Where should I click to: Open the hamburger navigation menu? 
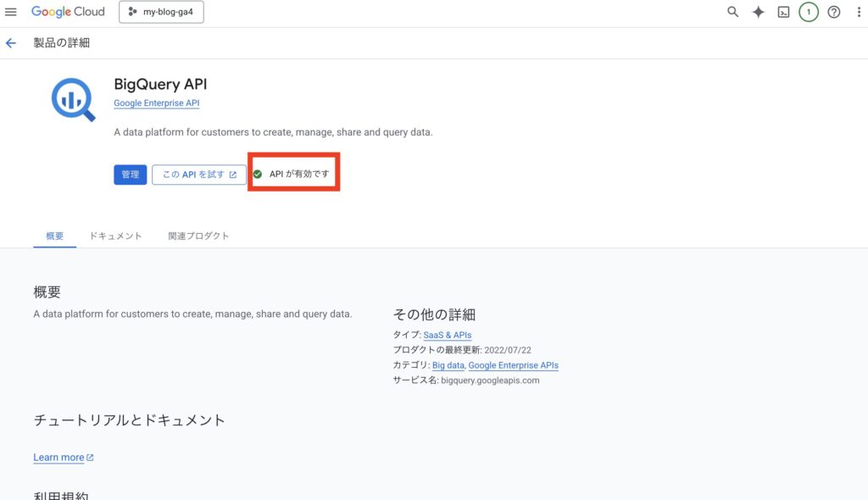pos(10,12)
